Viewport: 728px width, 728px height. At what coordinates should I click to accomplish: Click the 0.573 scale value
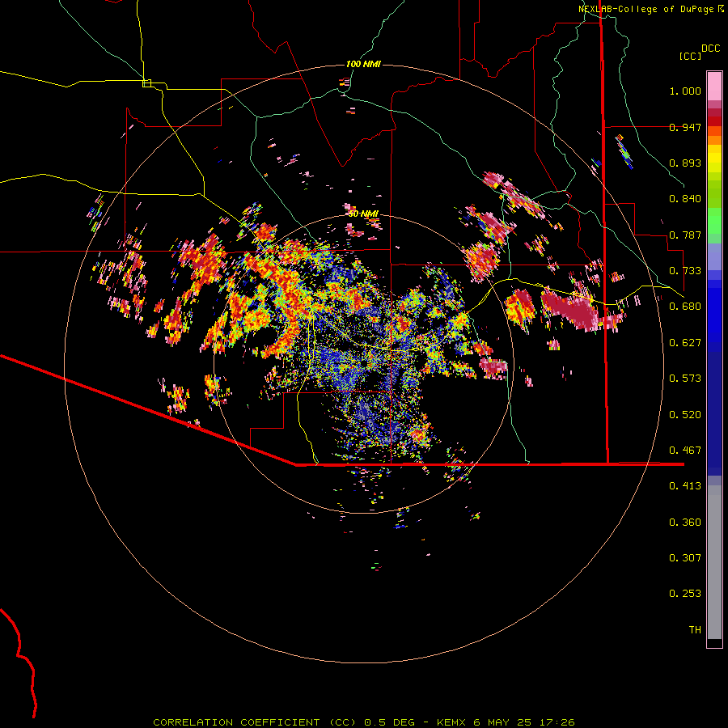coord(685,379)
